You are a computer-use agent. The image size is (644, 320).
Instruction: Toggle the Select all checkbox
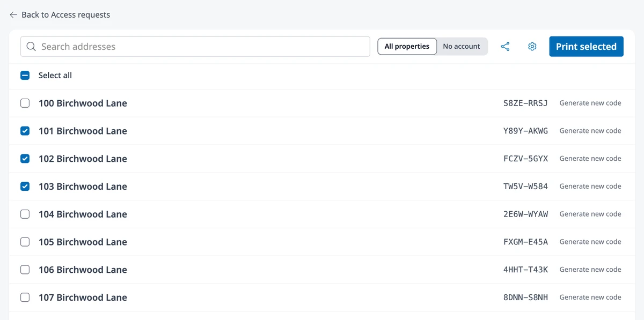coord(25,76)
